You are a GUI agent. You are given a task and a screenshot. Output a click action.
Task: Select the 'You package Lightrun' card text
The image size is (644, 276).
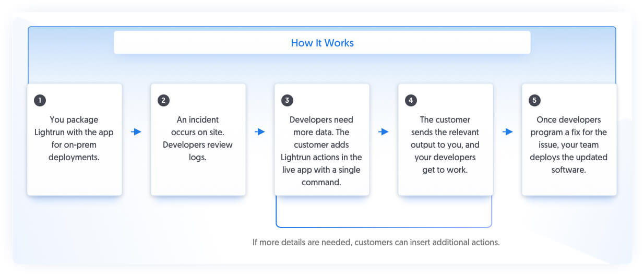[x=74, y=138]
